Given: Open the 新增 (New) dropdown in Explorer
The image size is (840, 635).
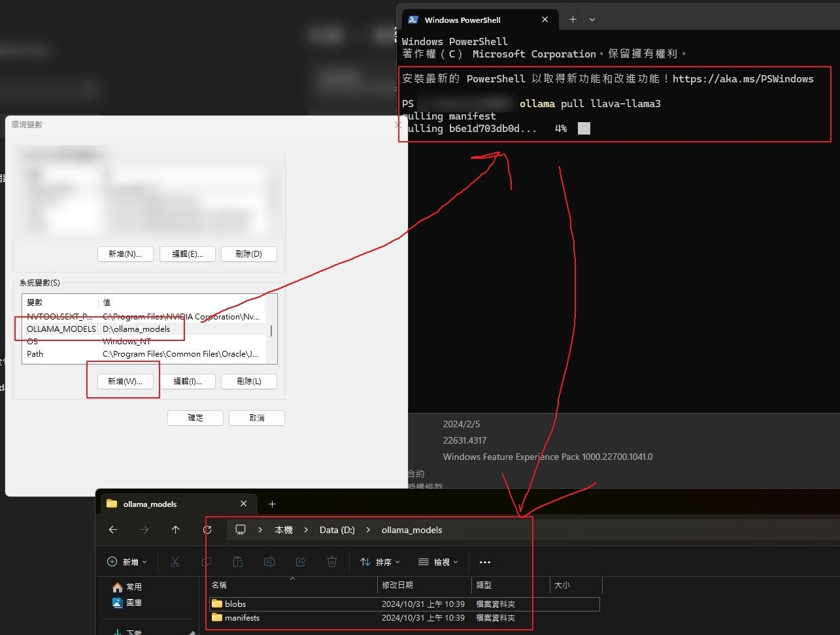Looking at the screenshot, I should click(127, 562).
